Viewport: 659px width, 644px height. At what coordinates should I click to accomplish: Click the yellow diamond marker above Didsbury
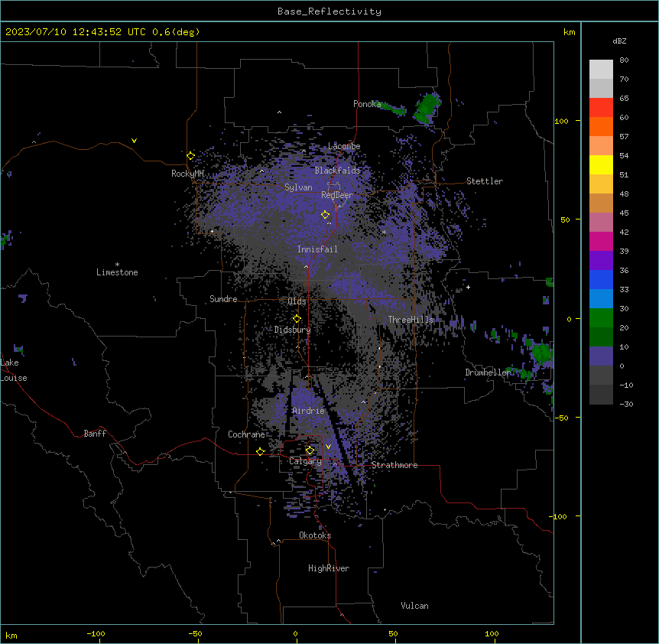point(297,319)
